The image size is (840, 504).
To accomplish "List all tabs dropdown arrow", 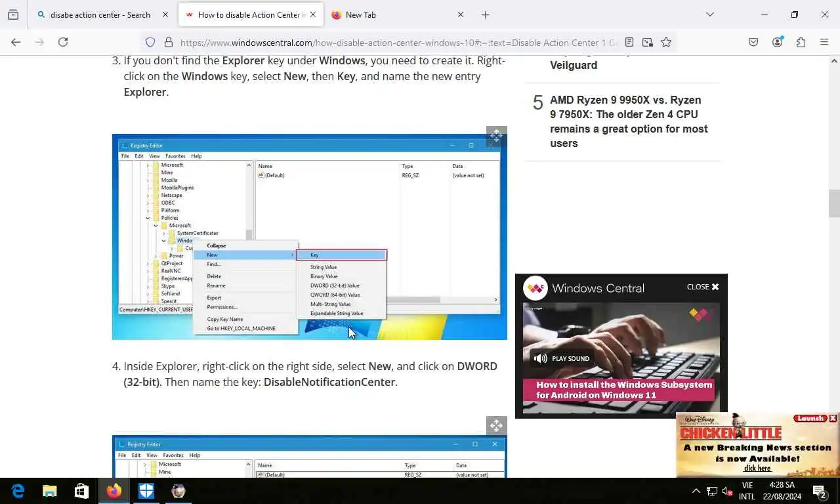I will 709,14.
